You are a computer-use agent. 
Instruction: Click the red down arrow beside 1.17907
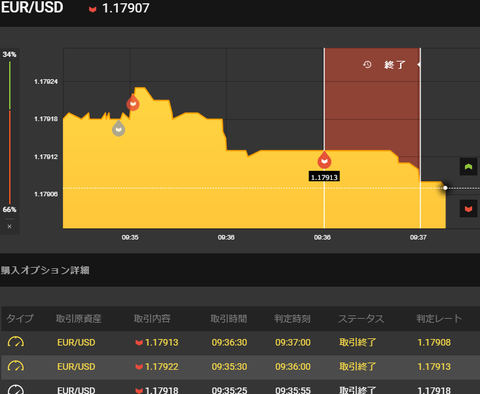click(x=92, y=9)
